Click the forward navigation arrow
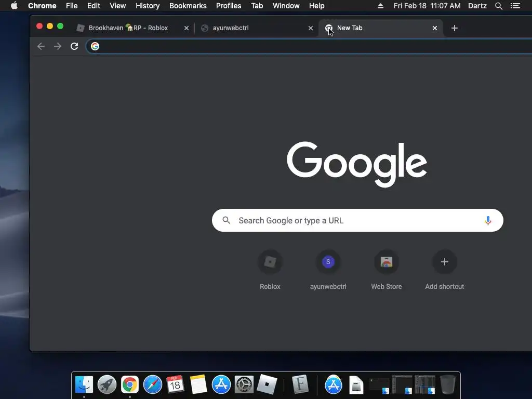Viewport: 532px width, 399px height. (58, 46)
